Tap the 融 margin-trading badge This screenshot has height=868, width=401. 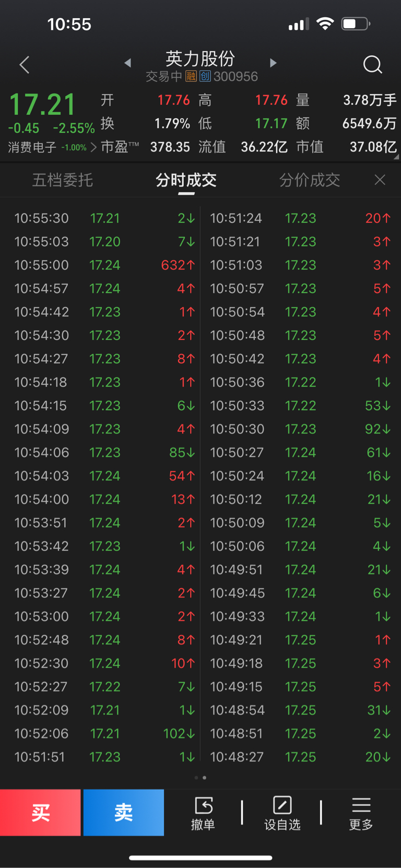click(x=191, y=76)
